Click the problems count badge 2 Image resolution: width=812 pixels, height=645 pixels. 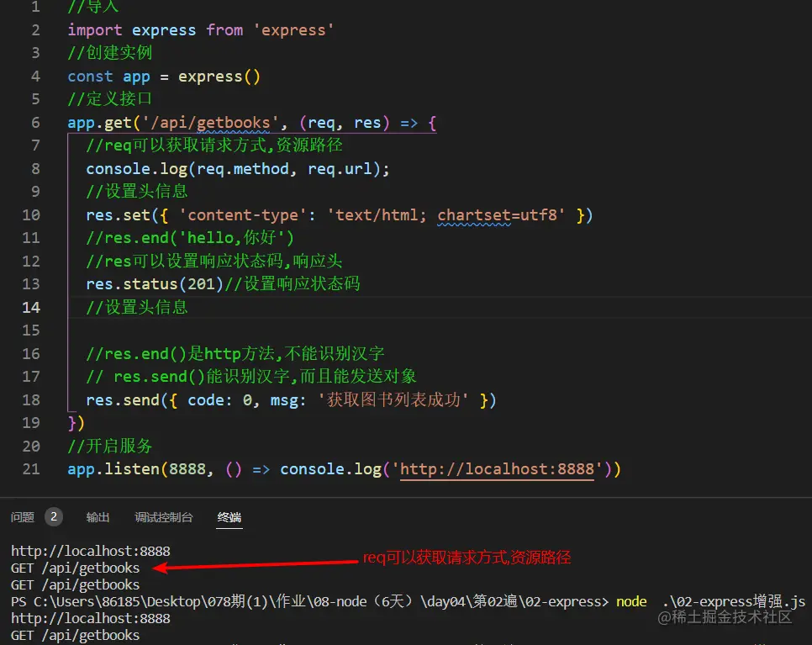[53, 516]
